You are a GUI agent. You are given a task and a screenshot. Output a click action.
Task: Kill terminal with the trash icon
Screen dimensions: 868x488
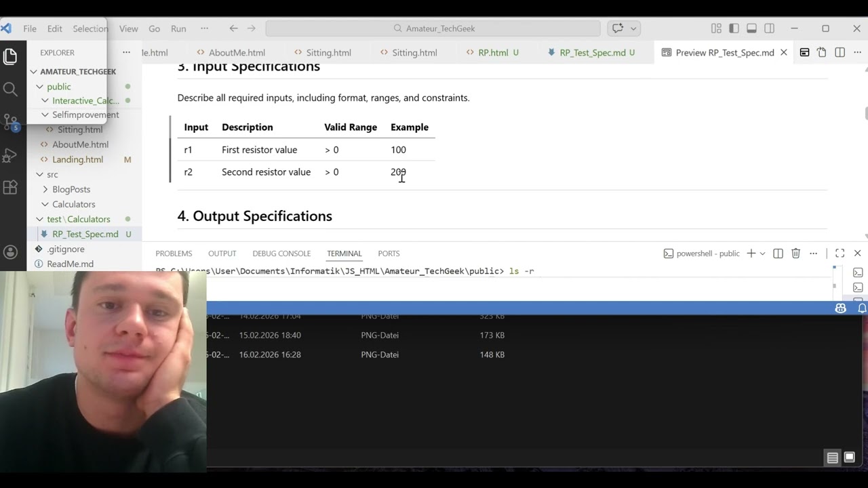point(796,253)
